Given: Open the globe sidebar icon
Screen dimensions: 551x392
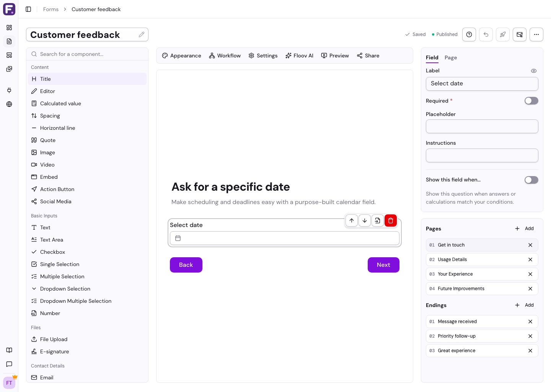Looking at the screenshot, I should [9, 104].
